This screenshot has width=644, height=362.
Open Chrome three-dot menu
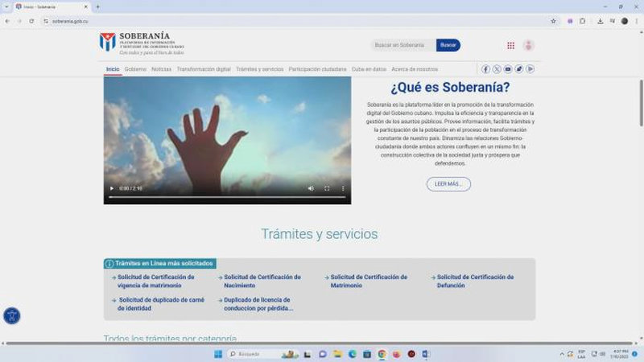tap(637, 21)
